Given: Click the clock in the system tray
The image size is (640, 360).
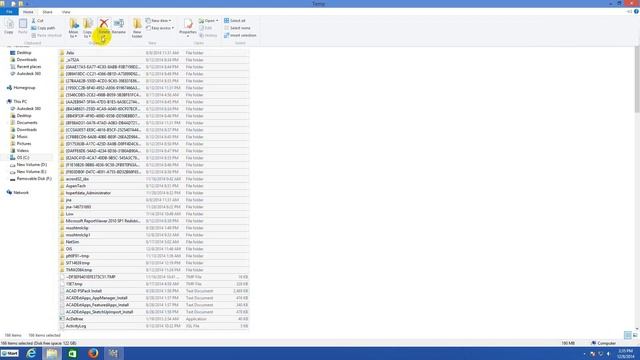Looking at the screenshot, I should pyautogui.click(x=625, y=354).
